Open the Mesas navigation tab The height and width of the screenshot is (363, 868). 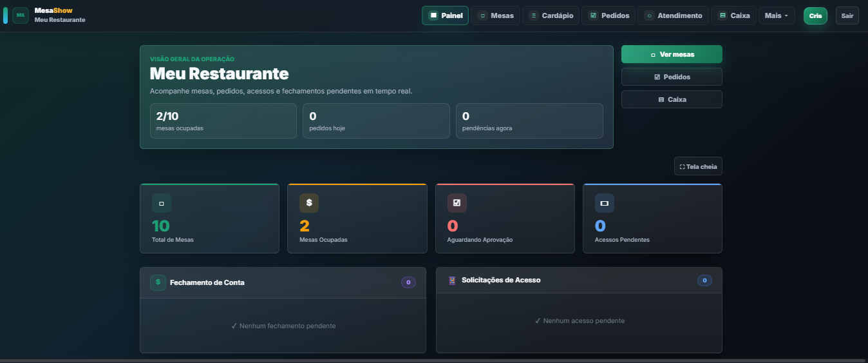[495, 15]
